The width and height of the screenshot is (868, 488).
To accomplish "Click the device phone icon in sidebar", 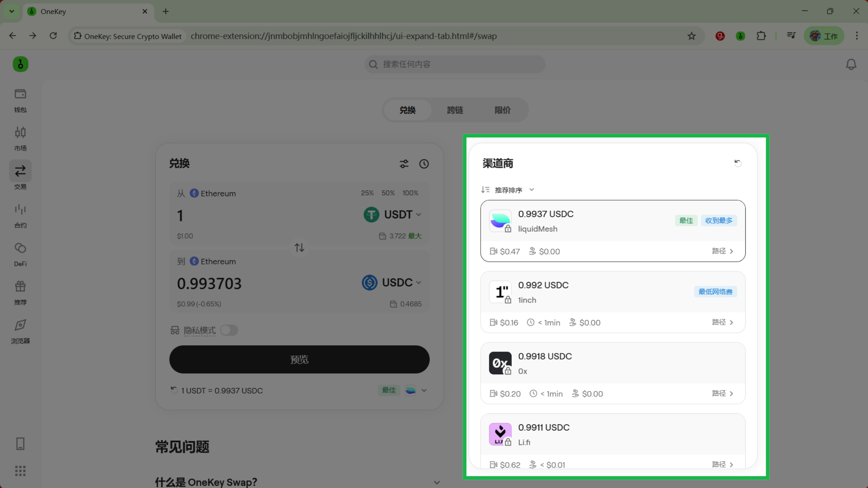I will pos(20,443).
